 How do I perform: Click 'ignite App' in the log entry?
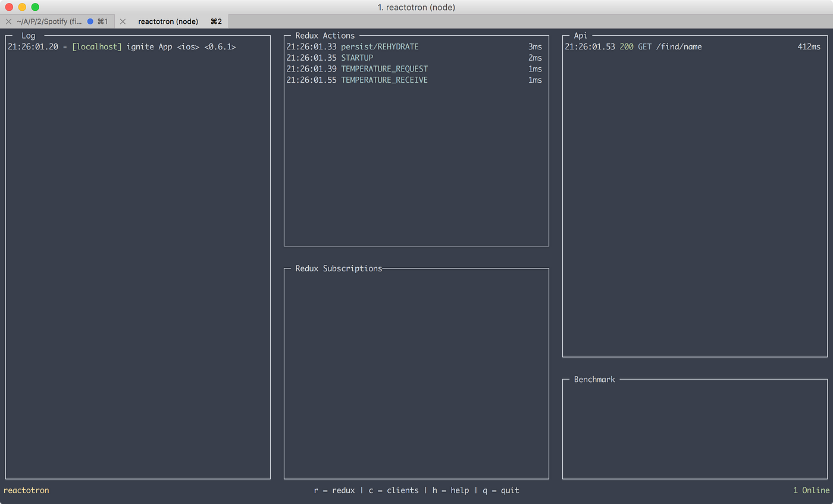[x=149, y=46]
